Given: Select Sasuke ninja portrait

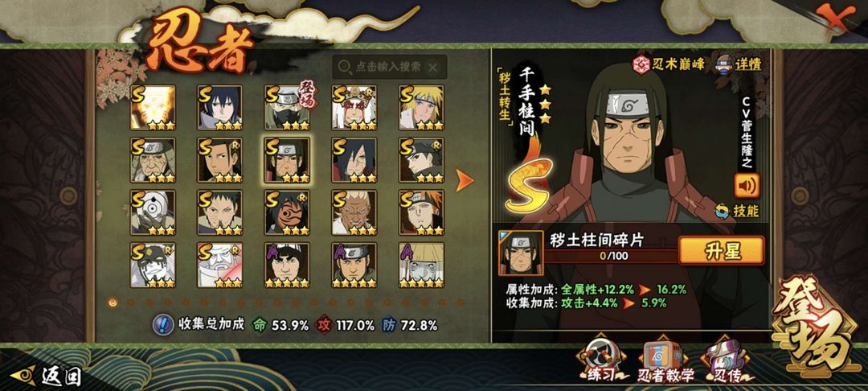Looking at the screenshot, I should click(x=220, y=108).
